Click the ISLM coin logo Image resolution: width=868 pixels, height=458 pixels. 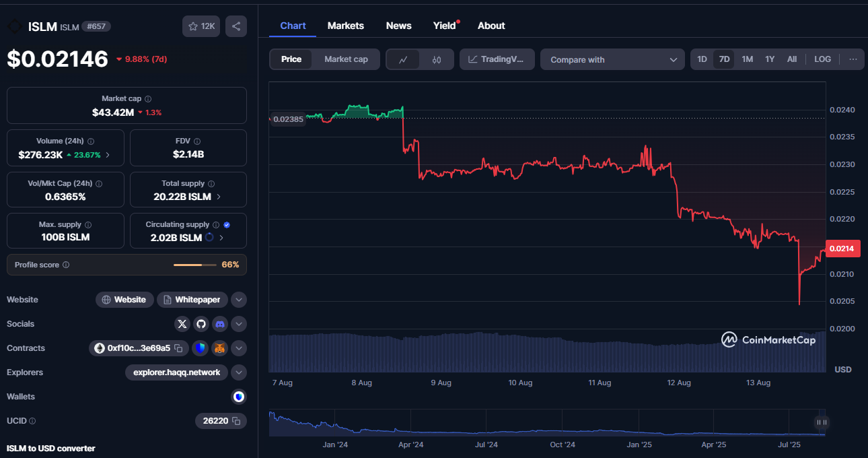click(x=14, y=27)
